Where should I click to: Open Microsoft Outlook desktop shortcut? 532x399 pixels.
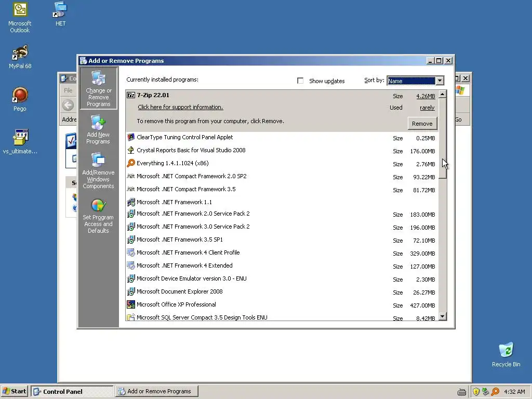(x=20, y=18)
